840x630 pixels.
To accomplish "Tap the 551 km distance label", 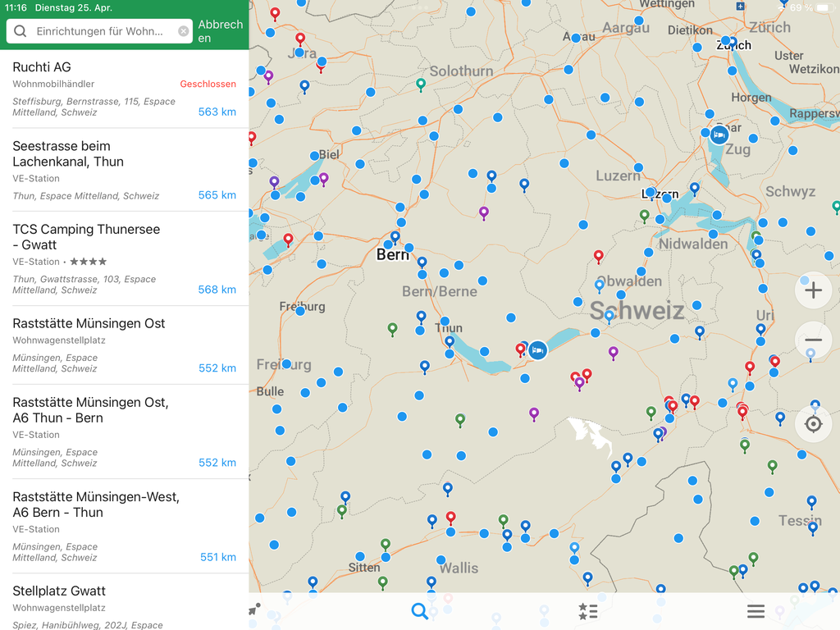I will tap(218, 557).
